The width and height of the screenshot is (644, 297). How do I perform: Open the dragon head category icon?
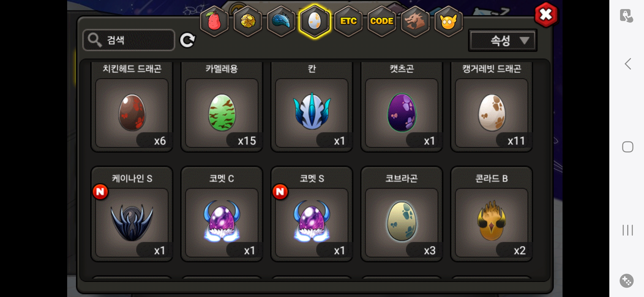point(415,21)
